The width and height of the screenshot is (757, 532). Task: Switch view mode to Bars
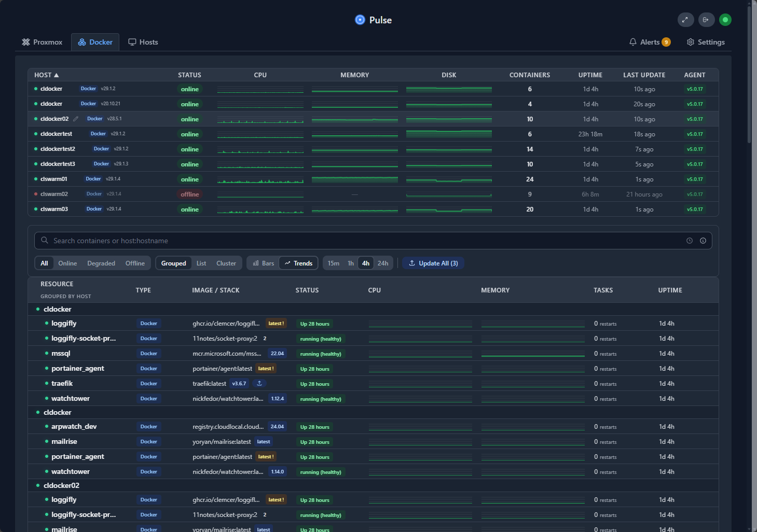point(263,263)
